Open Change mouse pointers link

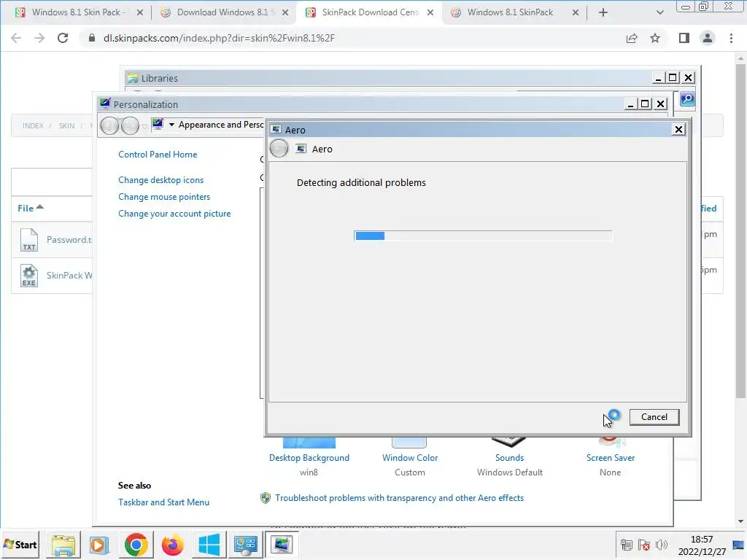(x=164, y=197)
